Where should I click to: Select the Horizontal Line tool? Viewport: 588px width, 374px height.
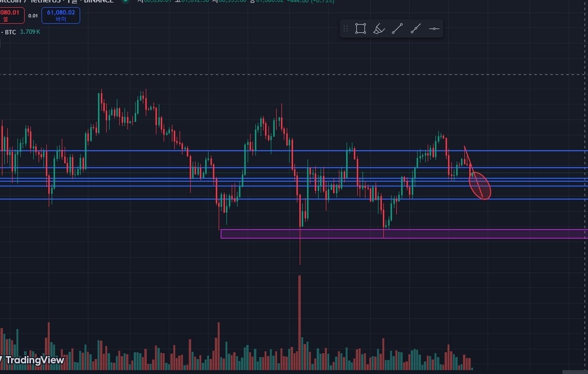(434, 29)
